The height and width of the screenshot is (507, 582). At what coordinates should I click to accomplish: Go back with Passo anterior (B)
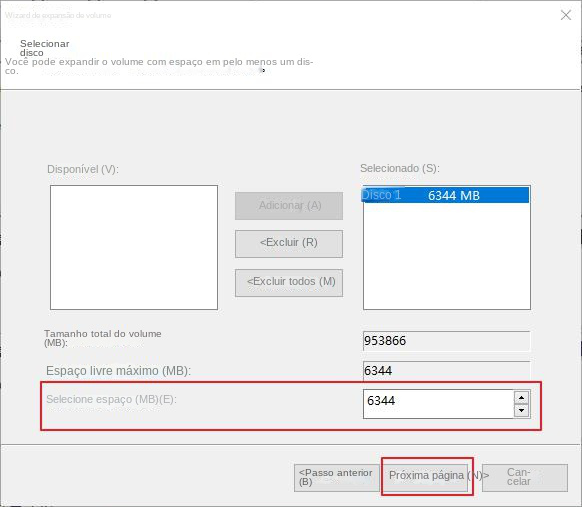click(337, 478)
